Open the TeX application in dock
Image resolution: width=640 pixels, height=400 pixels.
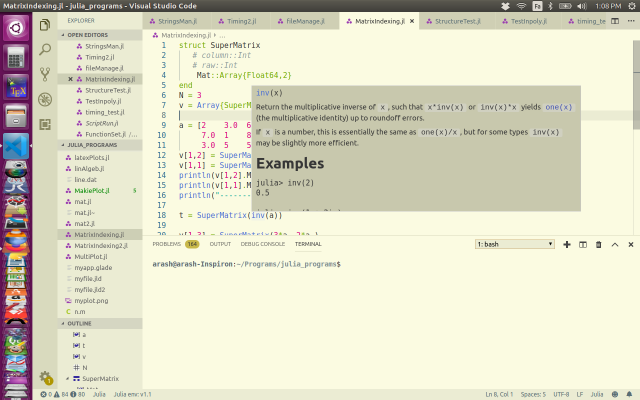click(x=16, y=87)
